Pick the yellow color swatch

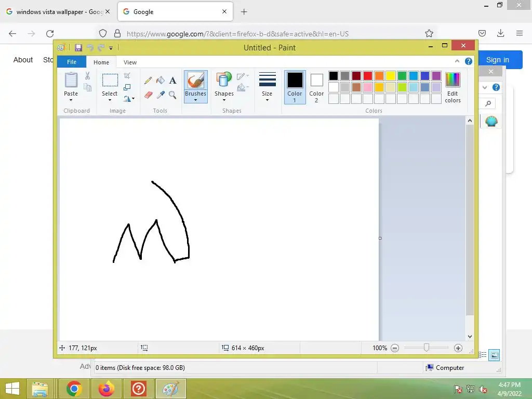391,76
